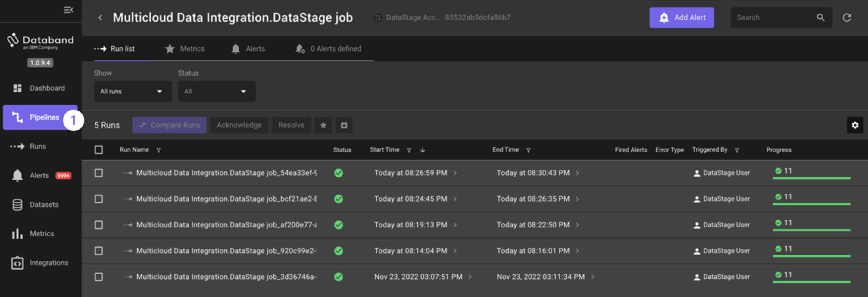Expand start time 08:14:04 PM chevron
868x297 pixels.
coord(455,251)
